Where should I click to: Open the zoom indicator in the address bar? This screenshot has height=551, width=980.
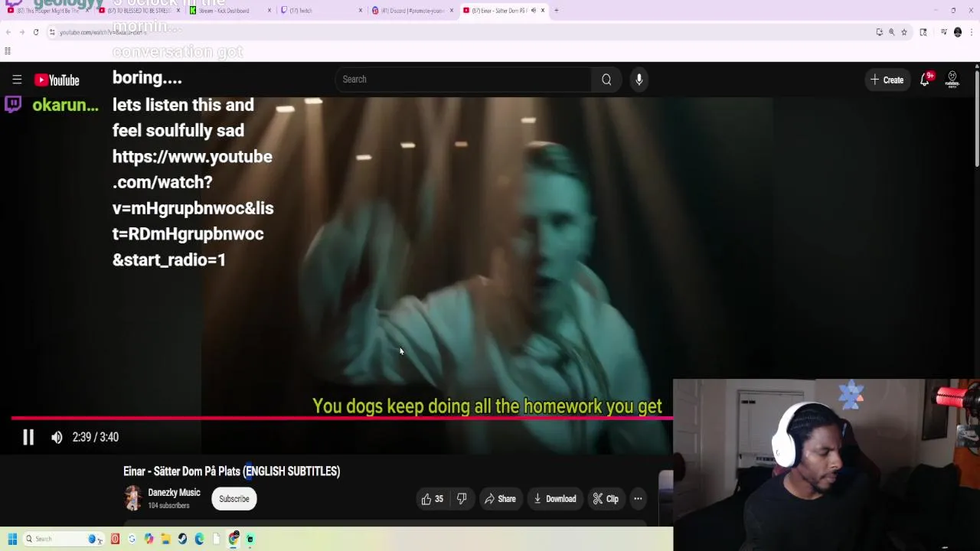point(891,32)
